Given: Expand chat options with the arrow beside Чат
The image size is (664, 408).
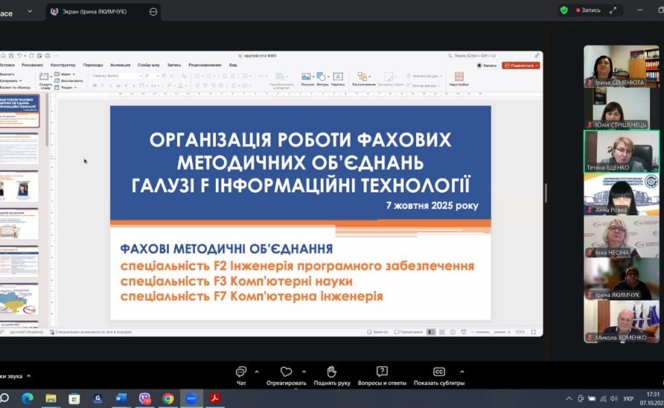Looking at the screenshot, I should pyautogui.click(x=257, y=371).
